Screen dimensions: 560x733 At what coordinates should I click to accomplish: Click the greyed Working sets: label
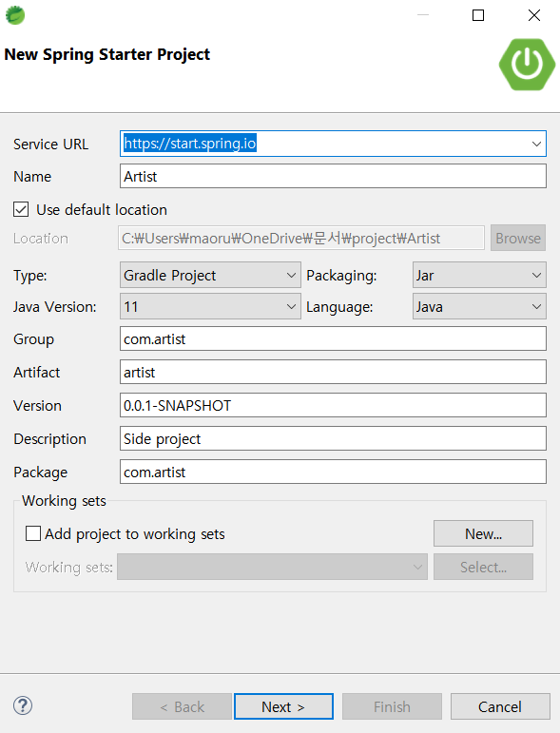tap(68, 567)
